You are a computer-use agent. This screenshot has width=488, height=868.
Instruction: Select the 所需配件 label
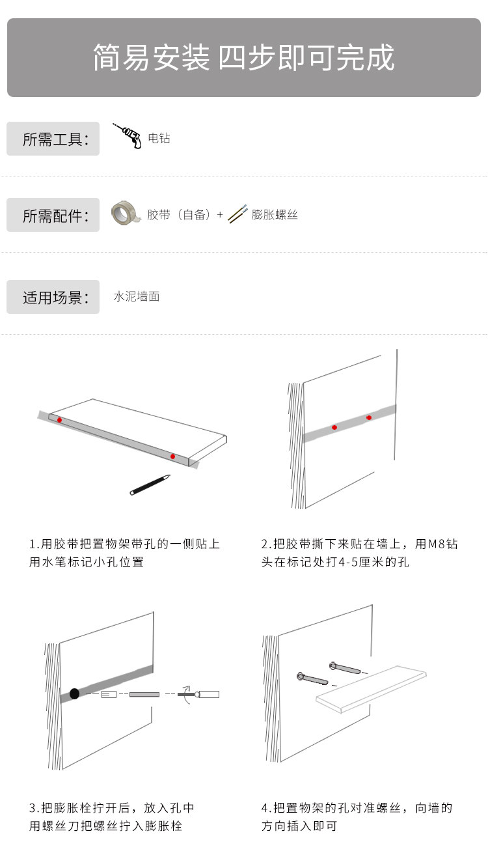53,215
